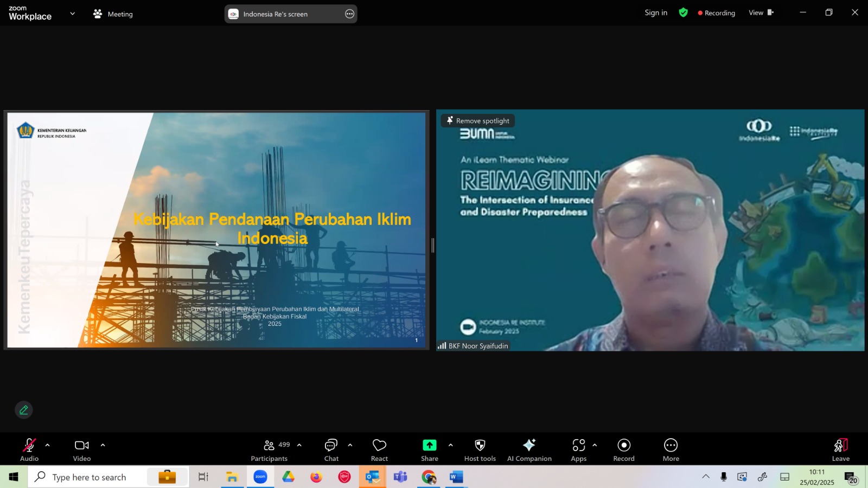868x488 pixels.
Task: Click the green Share screen icon
Action: [x=429, y=445]
